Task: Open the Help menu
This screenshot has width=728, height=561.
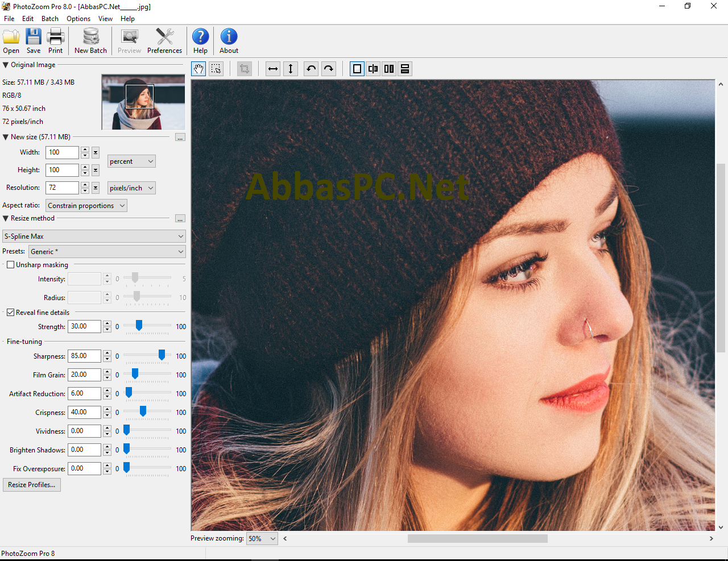Action: tap(127, 19)
